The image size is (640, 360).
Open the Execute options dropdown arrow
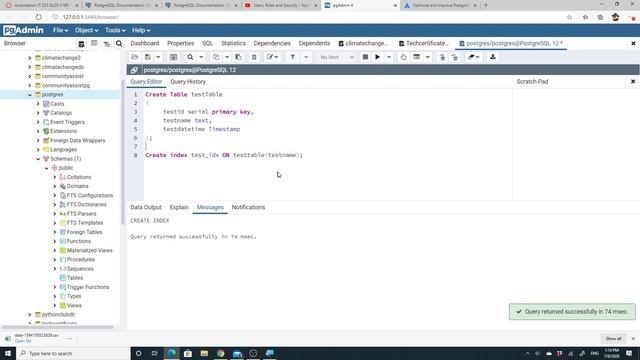point(389,57)
